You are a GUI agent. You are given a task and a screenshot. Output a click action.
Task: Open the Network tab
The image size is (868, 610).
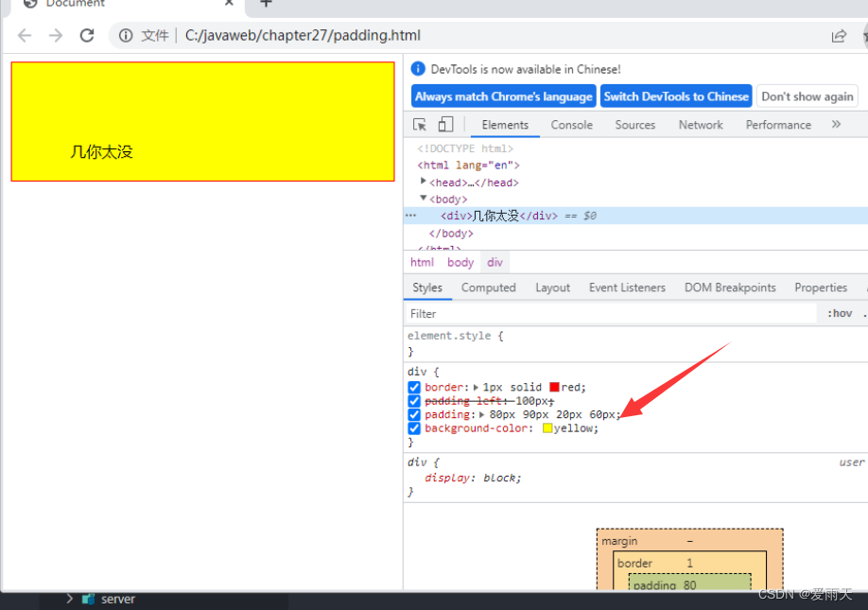click(x=701, y=125)
